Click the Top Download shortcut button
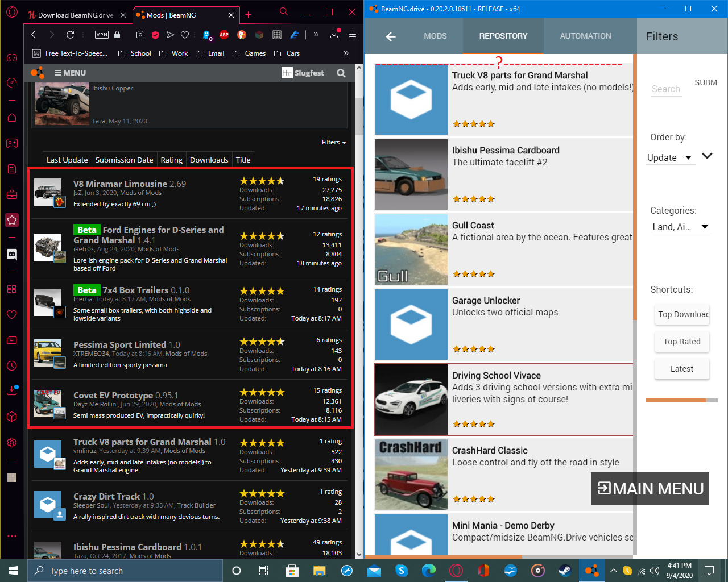Viewport: 728px width, 582px height. point(682,314)
